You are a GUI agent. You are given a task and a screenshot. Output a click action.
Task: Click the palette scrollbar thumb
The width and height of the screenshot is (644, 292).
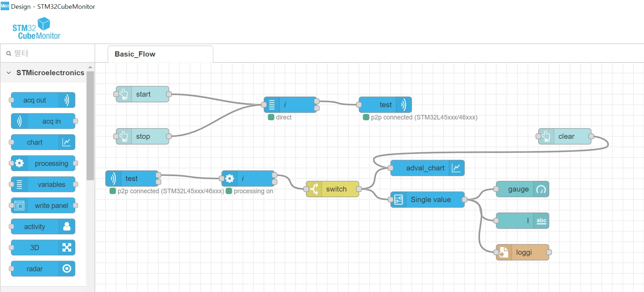coord(90,126)
